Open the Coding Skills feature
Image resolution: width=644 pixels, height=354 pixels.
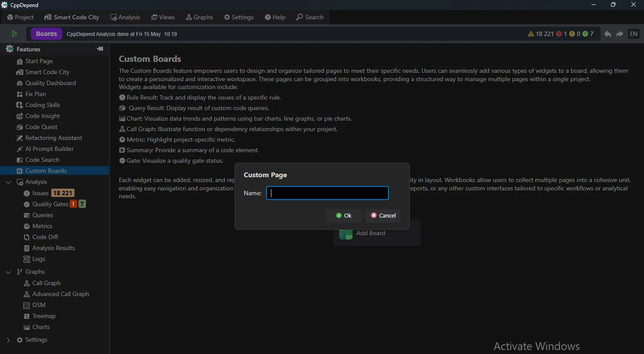pyautogui.click(x=38, y=105)
